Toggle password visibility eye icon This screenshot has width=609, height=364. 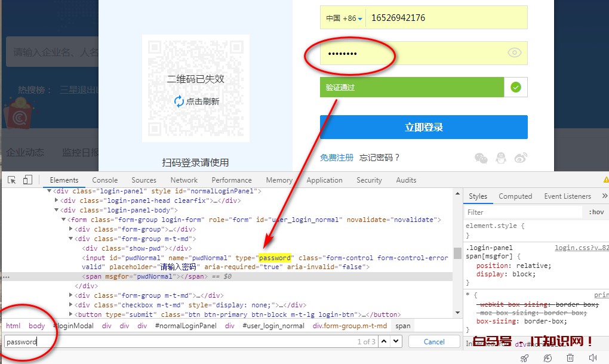515,53
